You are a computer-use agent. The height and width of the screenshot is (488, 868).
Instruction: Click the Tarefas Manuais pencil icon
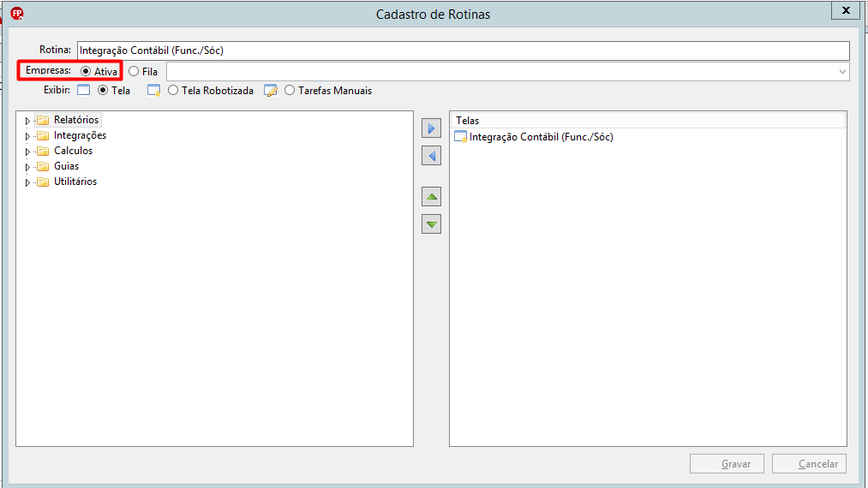click(271, 90)
